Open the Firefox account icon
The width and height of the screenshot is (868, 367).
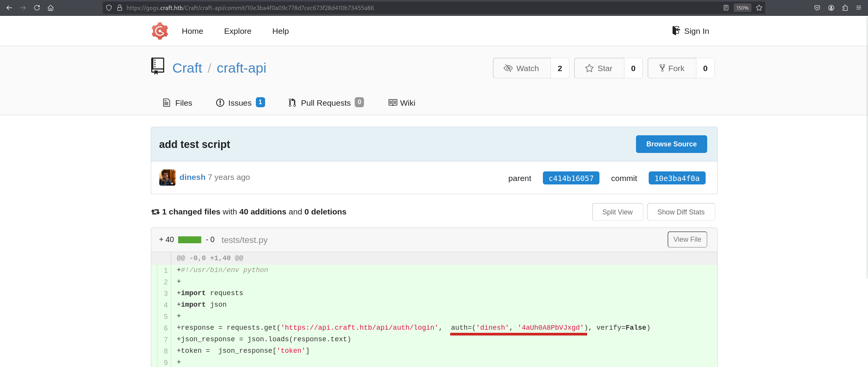(831, 8)
